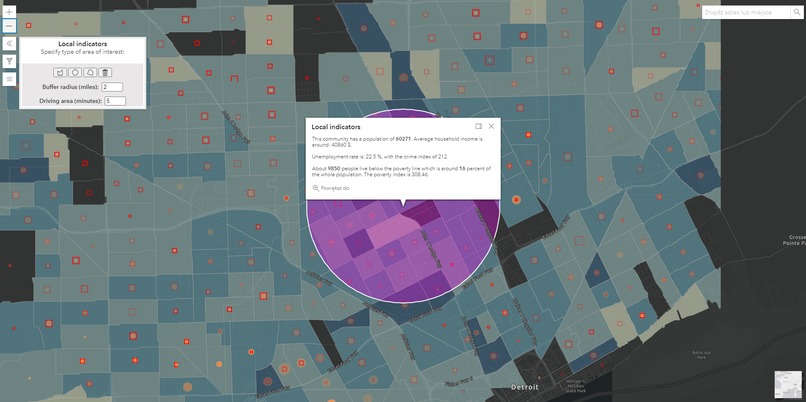
Task: Click the Buffer radius miles field
Action: pyautogui.click(x=112, y=87)
